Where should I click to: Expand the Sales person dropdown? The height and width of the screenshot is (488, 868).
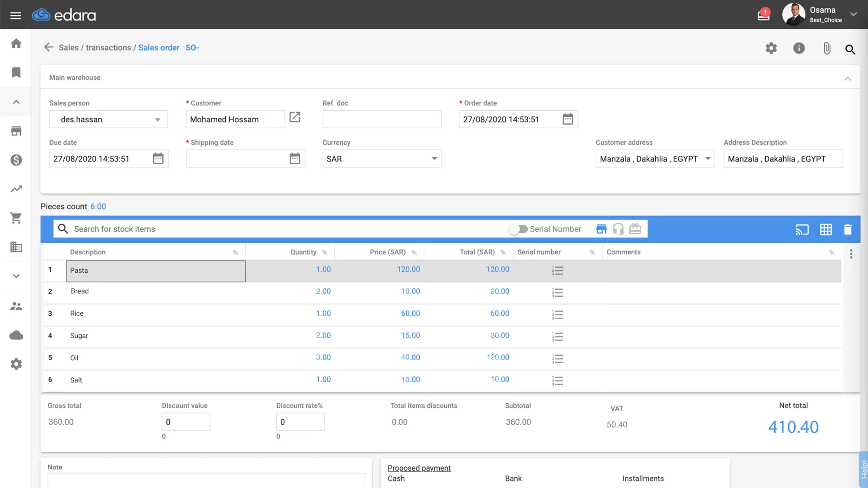point(158,120)
